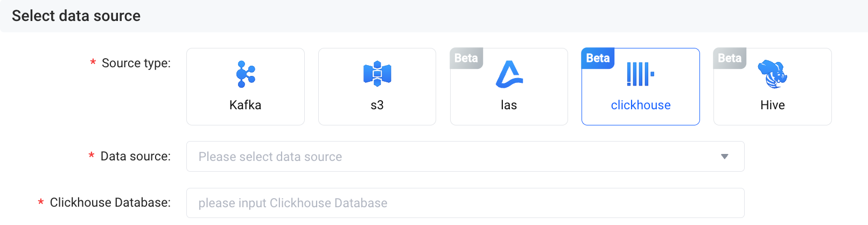
Task: Focus the Clickhouse Database input field
Action: pyautogui.click(x=465, y=203)
